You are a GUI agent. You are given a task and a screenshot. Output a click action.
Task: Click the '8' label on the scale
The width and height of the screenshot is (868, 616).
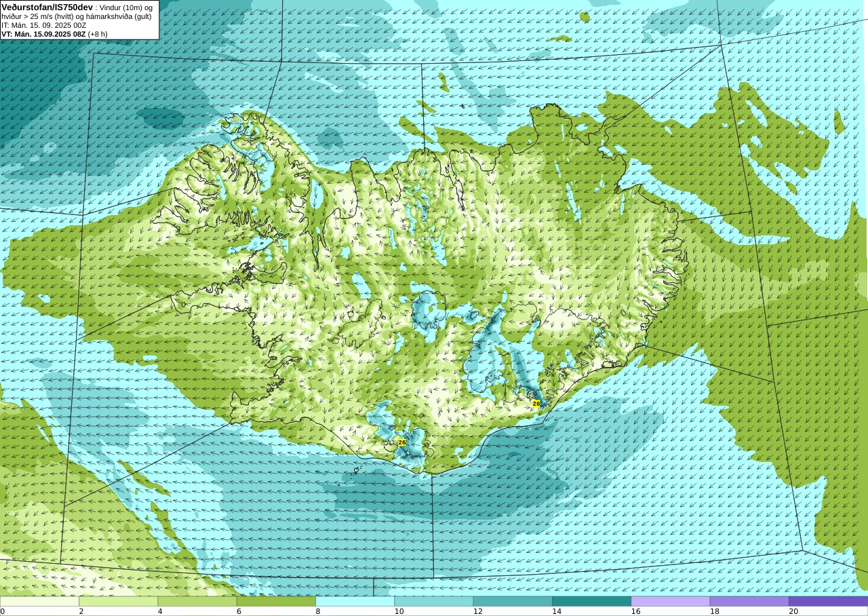pos(318,611)
